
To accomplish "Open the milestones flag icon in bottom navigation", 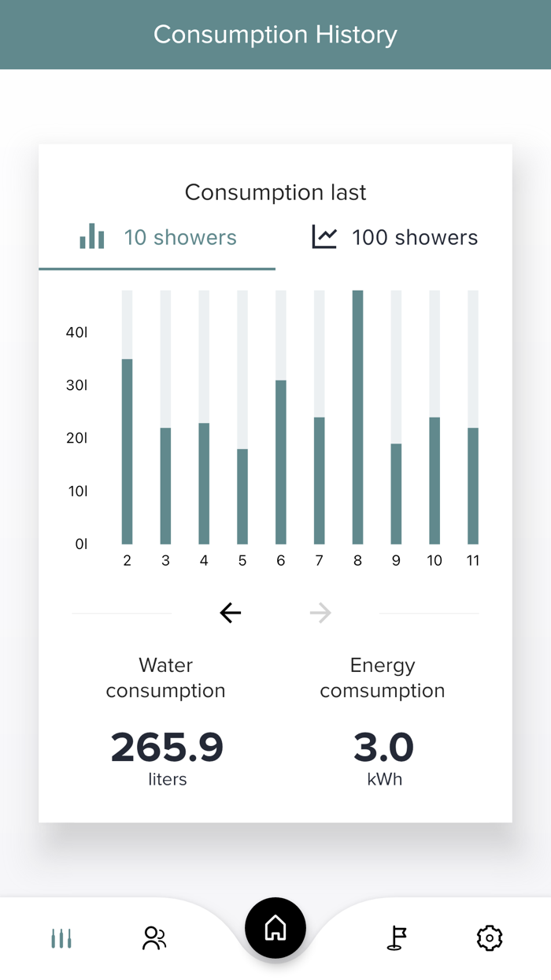I will pos(397,938).
